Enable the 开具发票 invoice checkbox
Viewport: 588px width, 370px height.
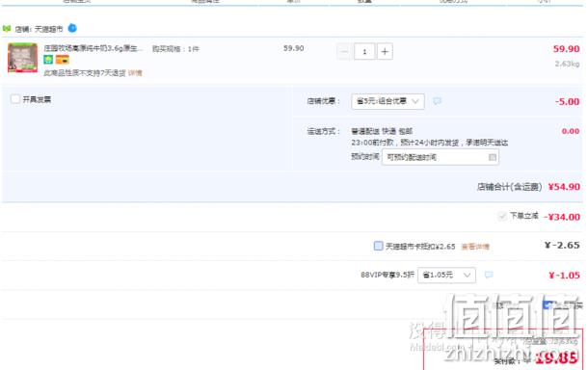15,99
